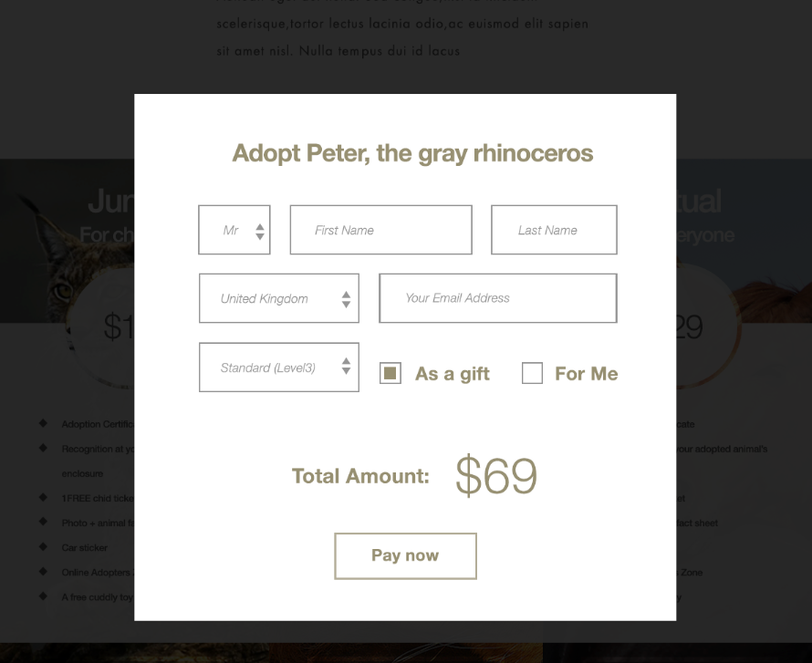Click the diamond bullet beside Adoption Certificate
812x663 pixels.
(x=43, y=423)
